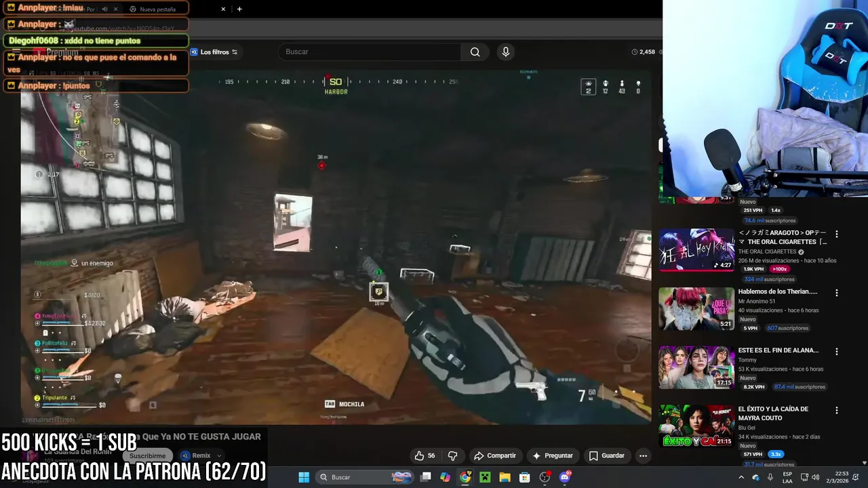The image size is (868, 488).
Task: Click the scroll-down arrow of page scrollbar
Action: tap(864, 462)
